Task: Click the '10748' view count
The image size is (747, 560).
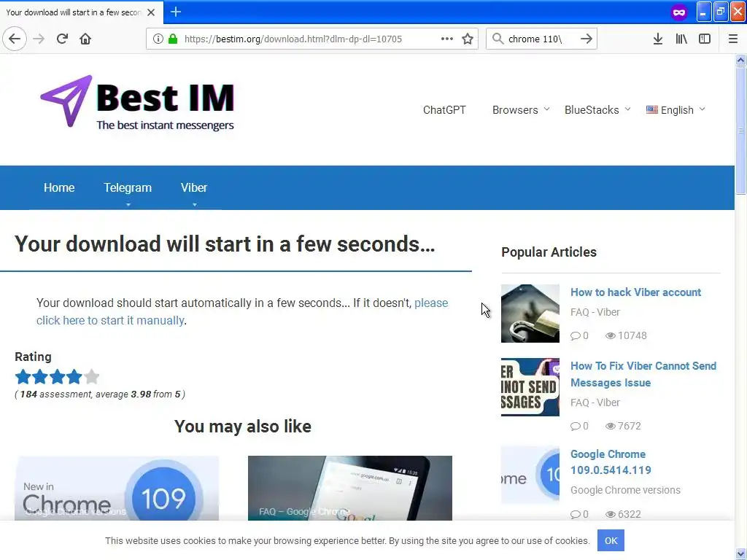Action: coord(632,335)
